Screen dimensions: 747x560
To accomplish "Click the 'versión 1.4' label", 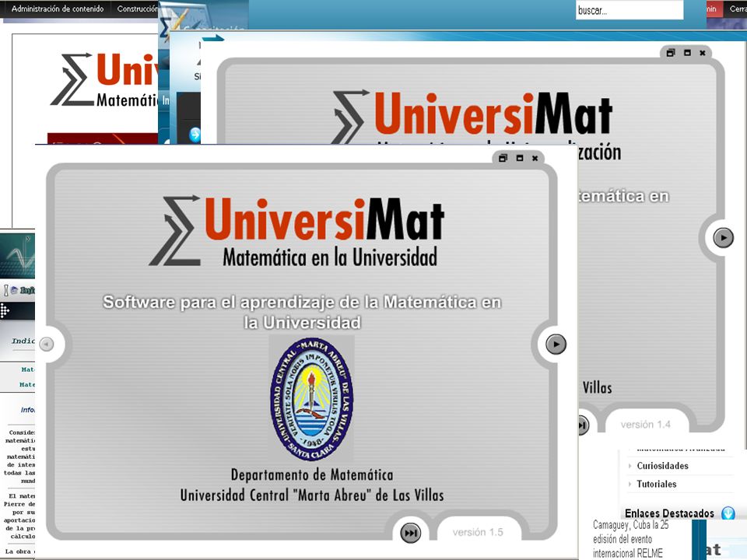I will (x=646, y=425).
